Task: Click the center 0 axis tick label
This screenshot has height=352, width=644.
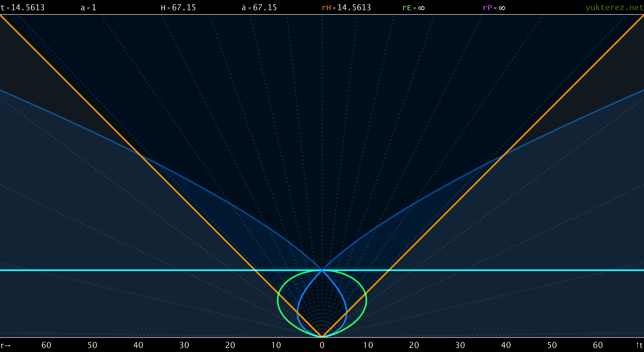Action: pos(322,345)
